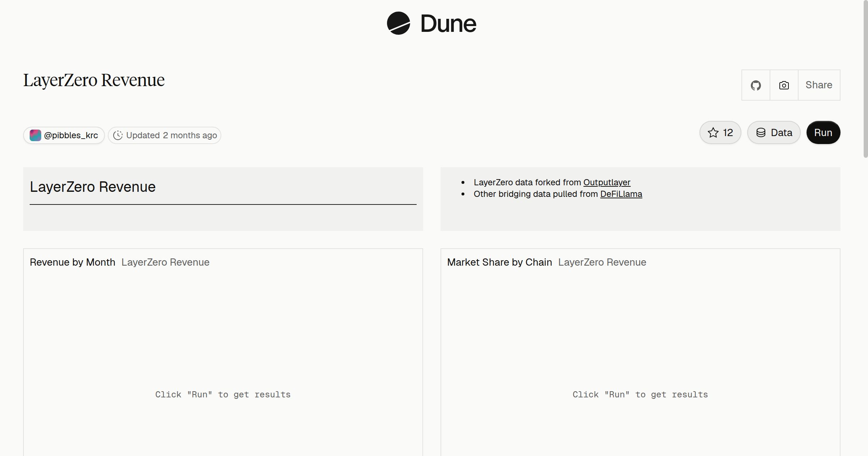Click 'Click "Run" to get results' in Revenue by Month
The height and width of the screenshot is (456, 868).
(223, 394)
